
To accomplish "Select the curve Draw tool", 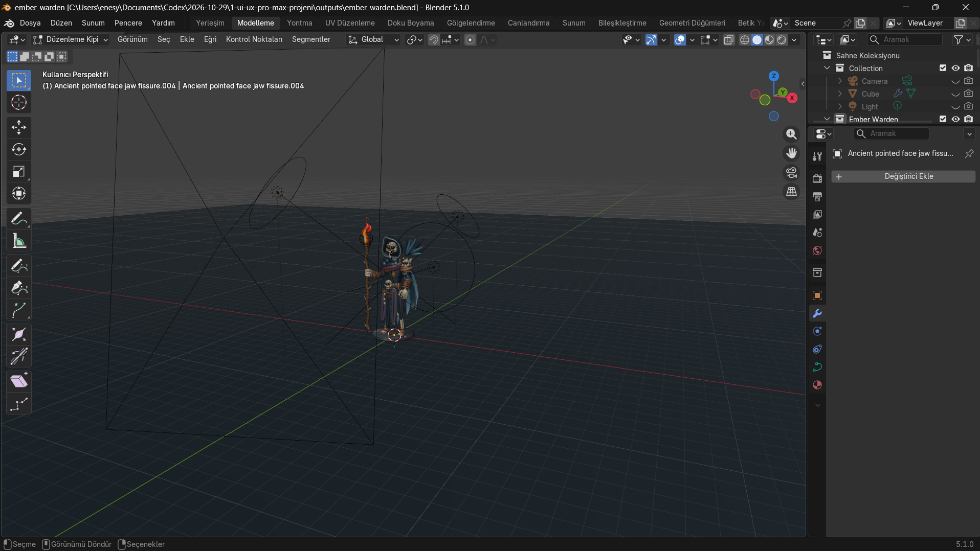I will click(19, 266).
